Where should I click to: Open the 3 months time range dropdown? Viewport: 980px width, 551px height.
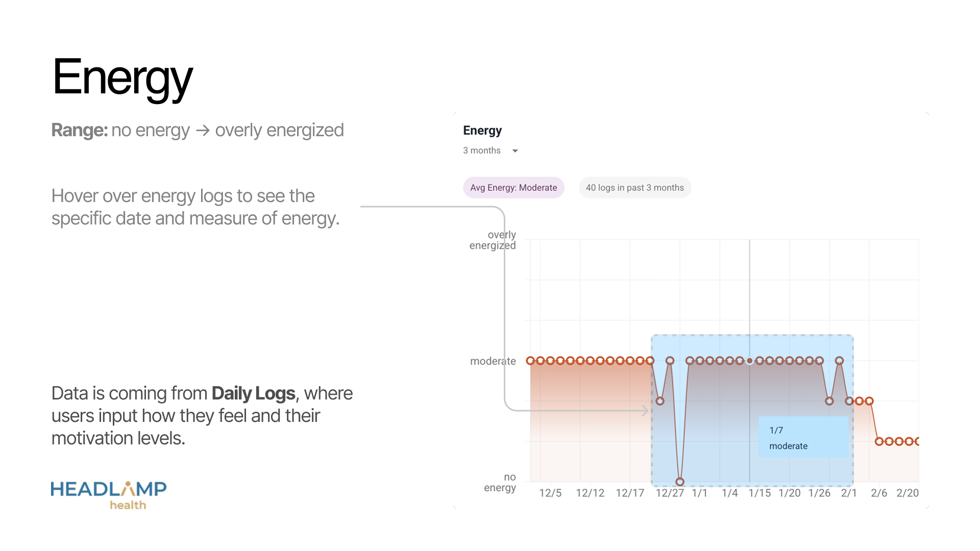(x=490, y=151)
